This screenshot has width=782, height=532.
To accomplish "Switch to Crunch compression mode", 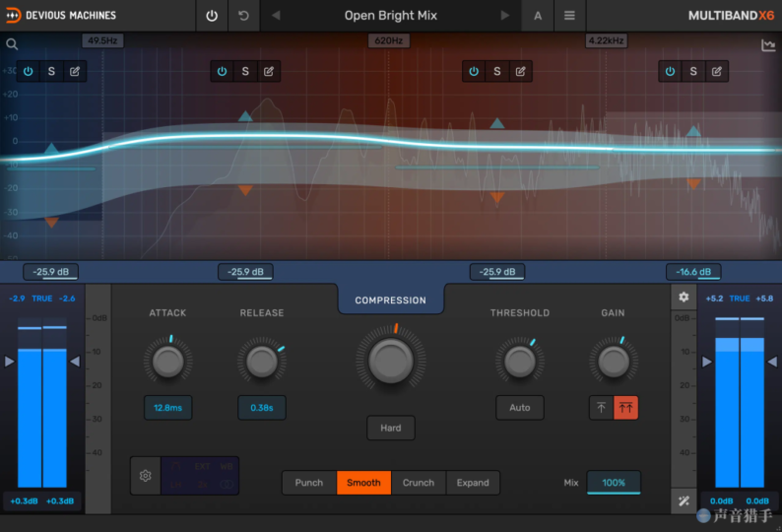I will [419, 483].
